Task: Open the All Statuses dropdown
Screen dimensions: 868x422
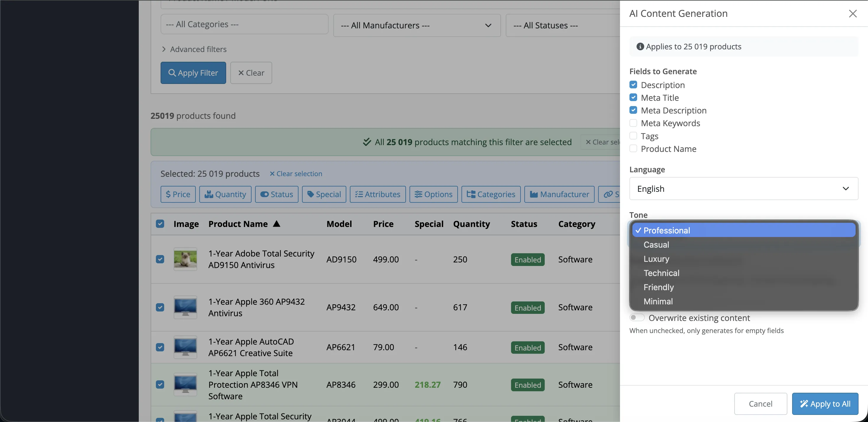Action: tap(563, 25)
